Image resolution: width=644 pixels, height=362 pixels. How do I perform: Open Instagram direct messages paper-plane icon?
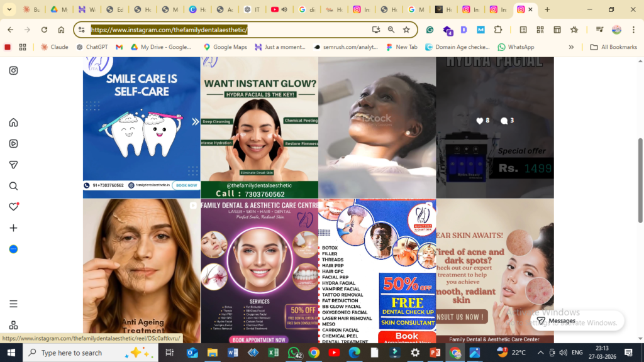point(13,165)
